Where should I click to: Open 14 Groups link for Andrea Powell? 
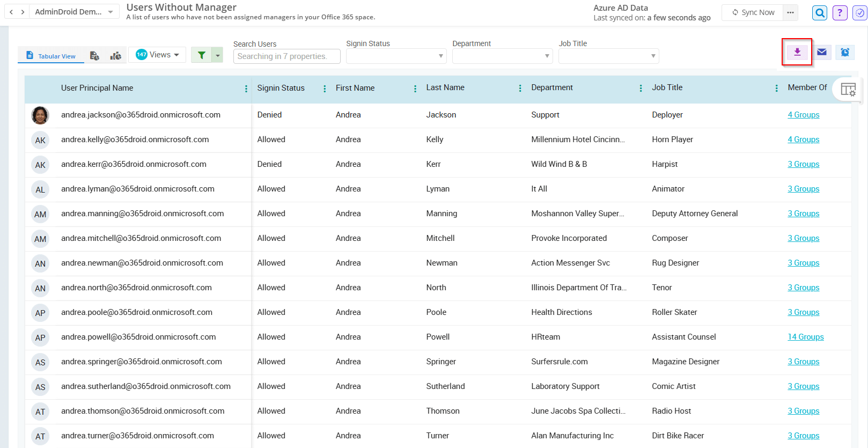(805, 337)
